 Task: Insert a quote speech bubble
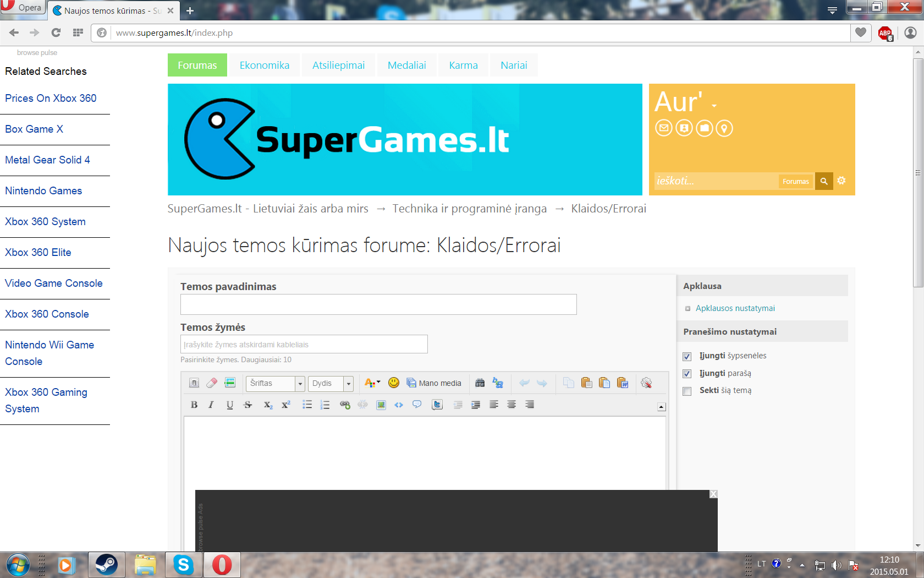point(417,405)
